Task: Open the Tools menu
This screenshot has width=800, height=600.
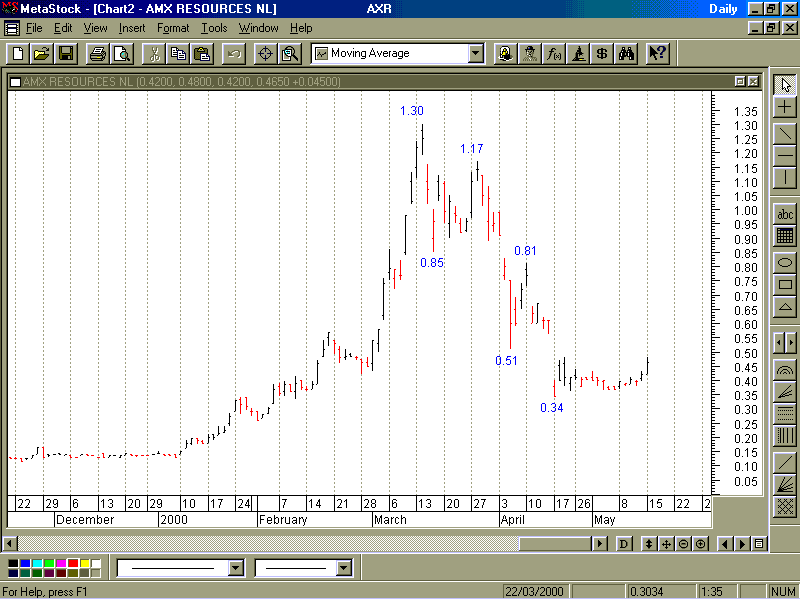Action: coord(214,28)
